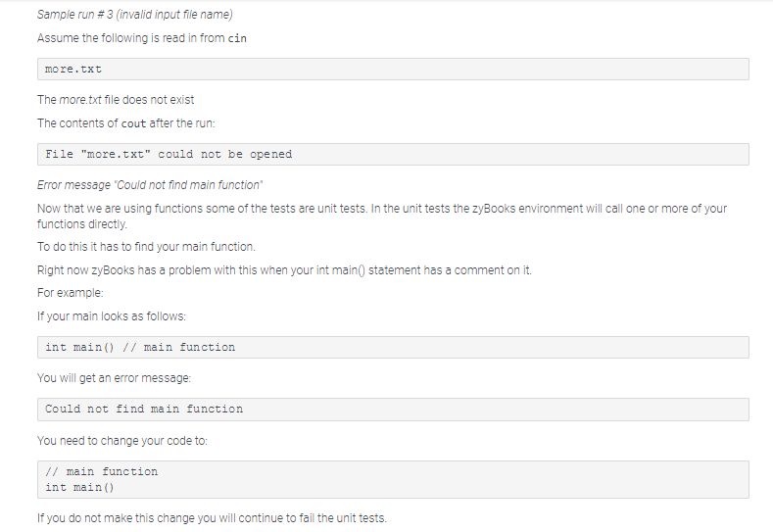The image size is (773, 532).
Task: Click the 'For example:' text
Action: tap(71, 293)
